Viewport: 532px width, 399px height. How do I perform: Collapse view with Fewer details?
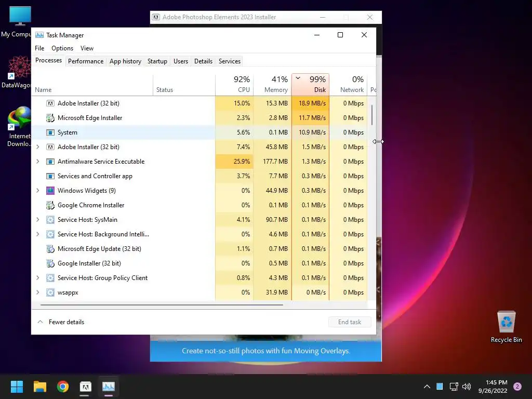tap(61, 322)
